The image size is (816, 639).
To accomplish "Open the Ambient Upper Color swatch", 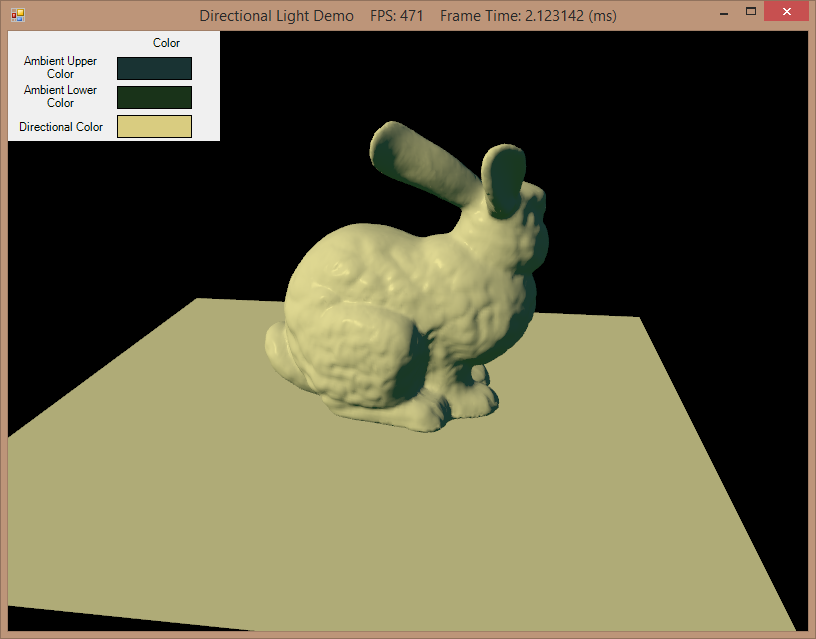I will coord(154,68).
